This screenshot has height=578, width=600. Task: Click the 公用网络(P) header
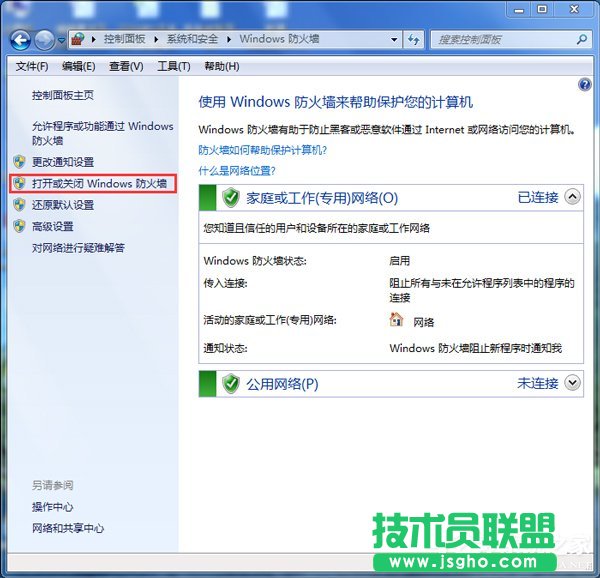click(x=282, y=384)
